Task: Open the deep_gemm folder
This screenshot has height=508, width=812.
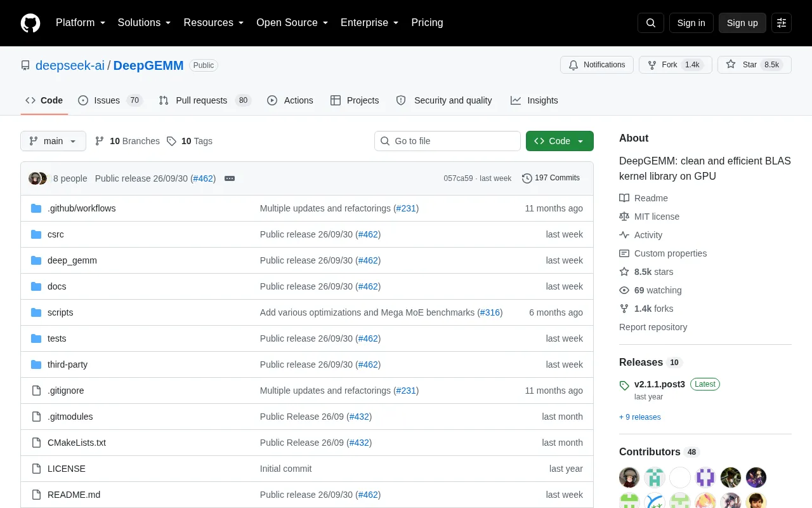Action: point(72,260)
